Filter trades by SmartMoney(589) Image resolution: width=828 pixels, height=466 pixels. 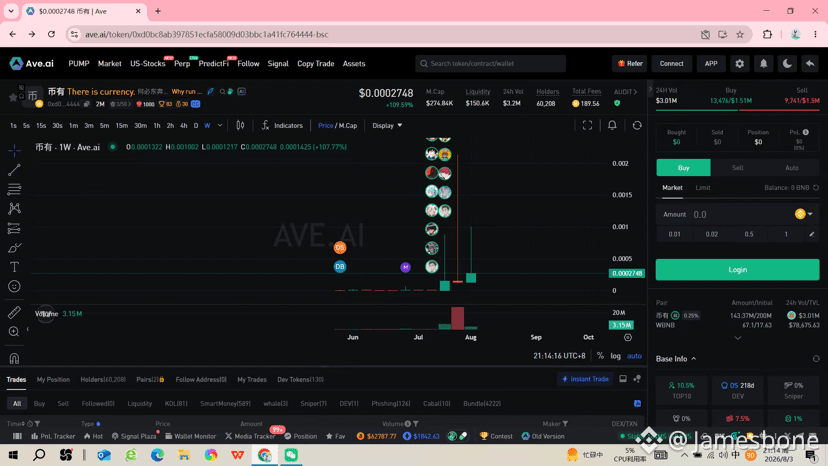click(225, 404)
